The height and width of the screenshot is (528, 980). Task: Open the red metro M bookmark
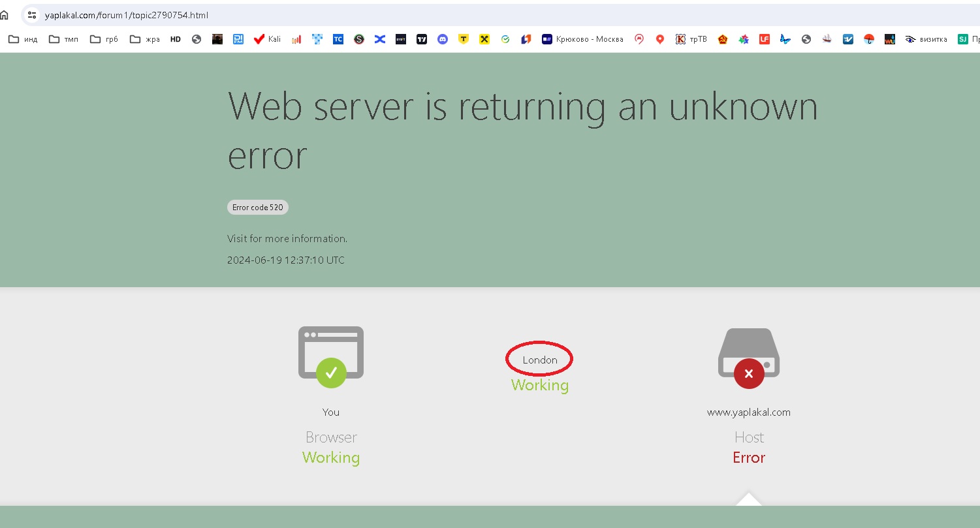point(639,39)
